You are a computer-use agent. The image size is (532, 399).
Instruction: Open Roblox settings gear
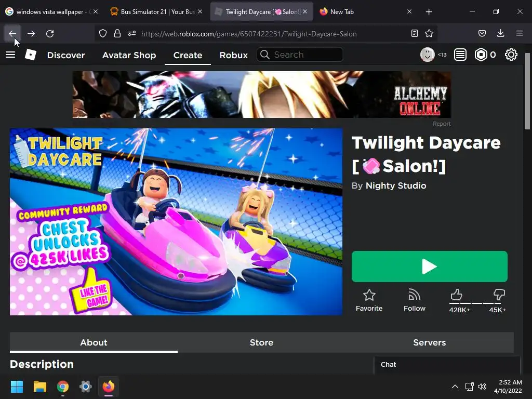tap(511, 55)
